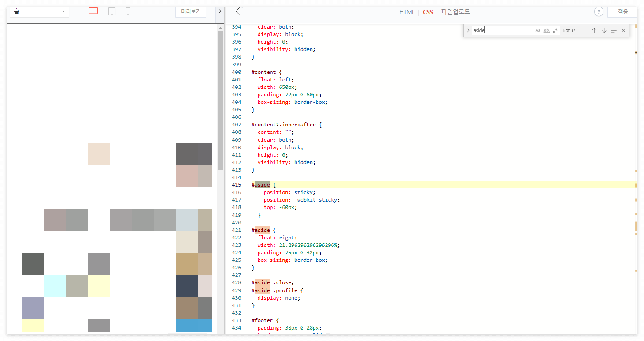Click 'visibility: hidden;' on line 397

(286, 49)
